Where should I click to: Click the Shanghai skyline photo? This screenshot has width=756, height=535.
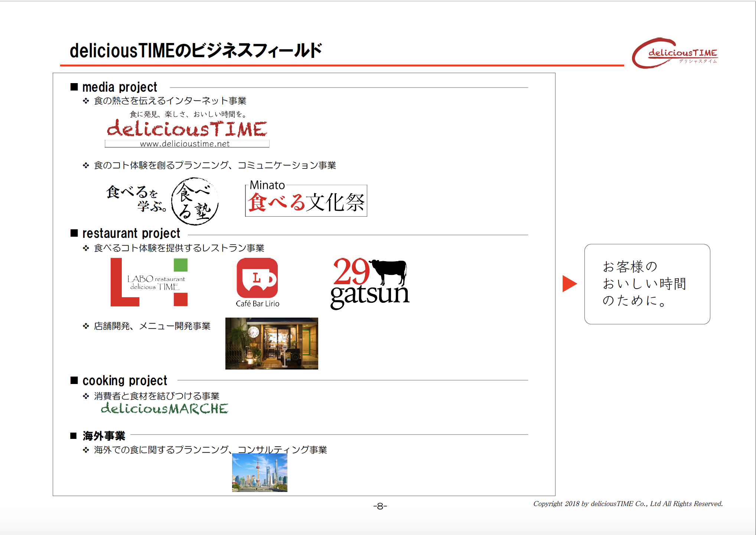coord(260,473)
